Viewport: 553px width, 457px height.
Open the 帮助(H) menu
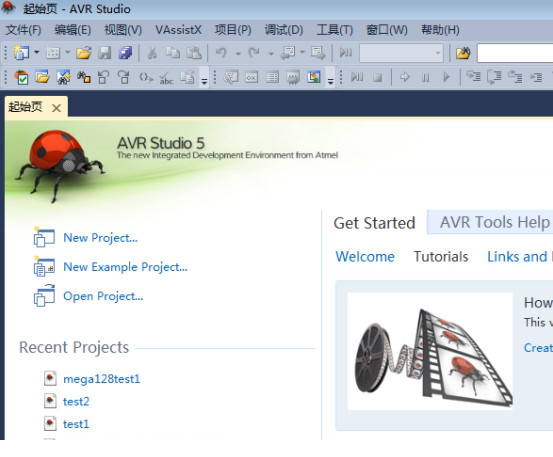click(x=440, y=30)
